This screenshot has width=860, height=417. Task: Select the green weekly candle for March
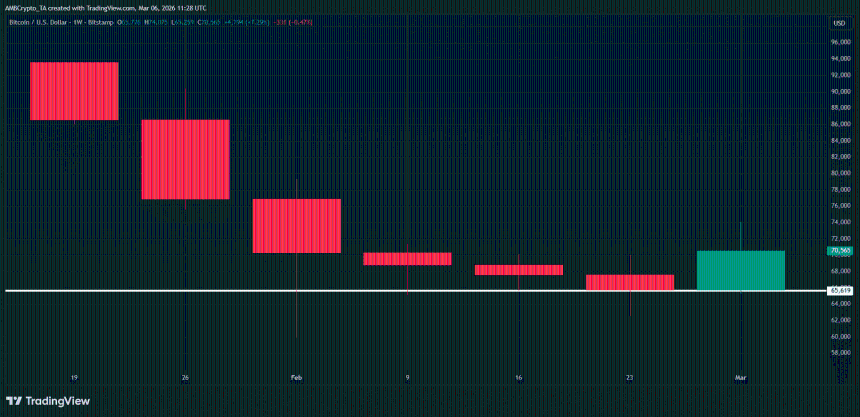tap(740, 270)
